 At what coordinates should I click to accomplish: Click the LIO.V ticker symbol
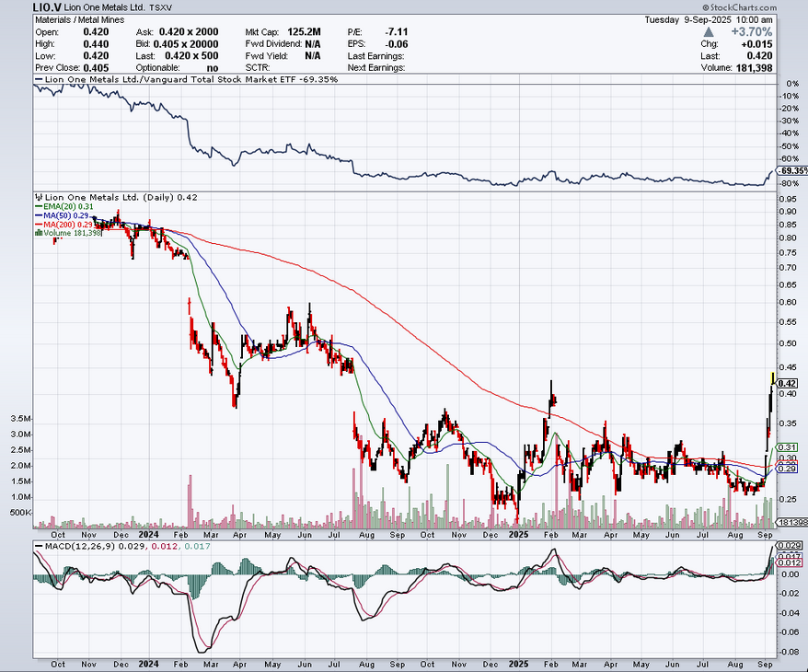pos(47,7)
